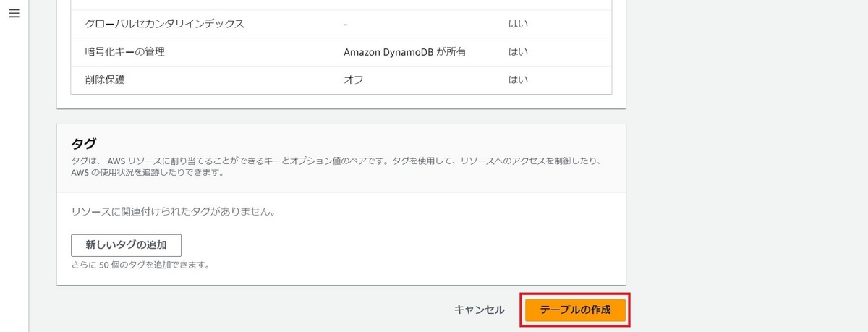Click はい in the 暗号化キーの管理 row
The height and width of the screenshot is (332, 868).
click(518, 52)
